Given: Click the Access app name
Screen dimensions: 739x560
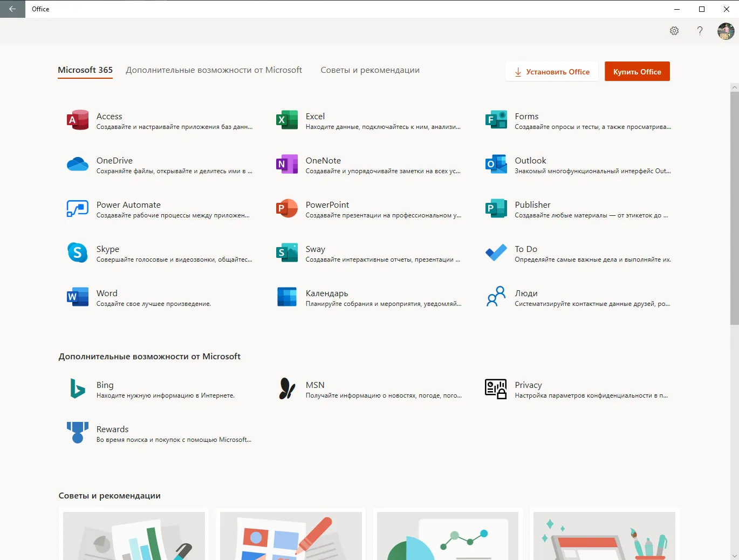Looking at the screenshot, I should (110, 116).
